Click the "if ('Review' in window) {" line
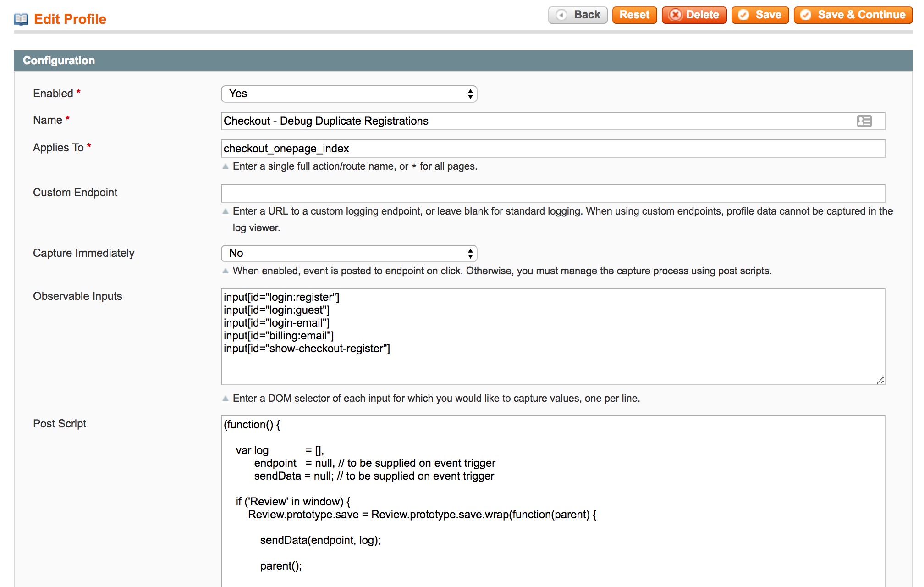The image size is (924, 587). pyautogui.click(x=293, y=502)
